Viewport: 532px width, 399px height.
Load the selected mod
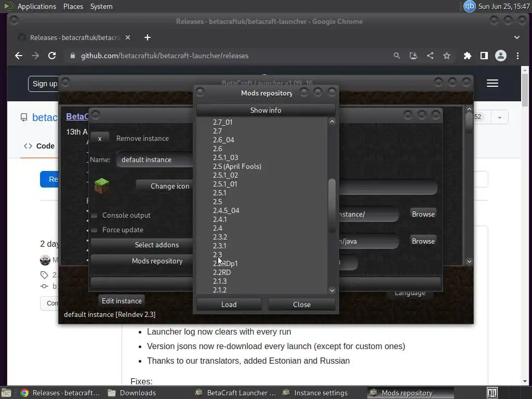(x=229, y=304)
